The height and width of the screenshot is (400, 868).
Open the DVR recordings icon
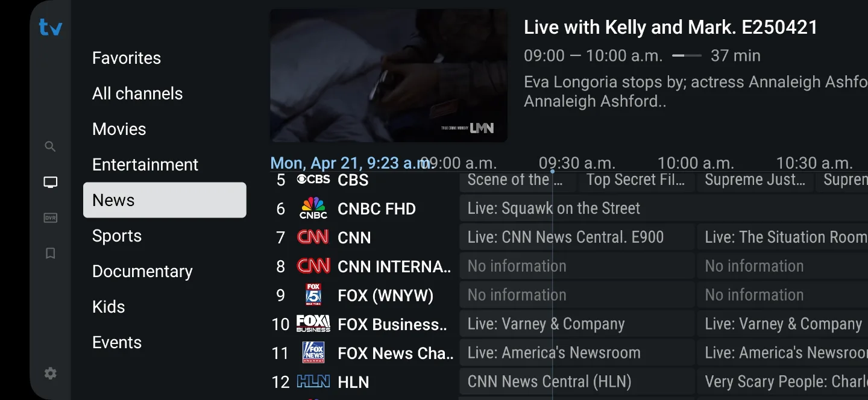[51, 217]
